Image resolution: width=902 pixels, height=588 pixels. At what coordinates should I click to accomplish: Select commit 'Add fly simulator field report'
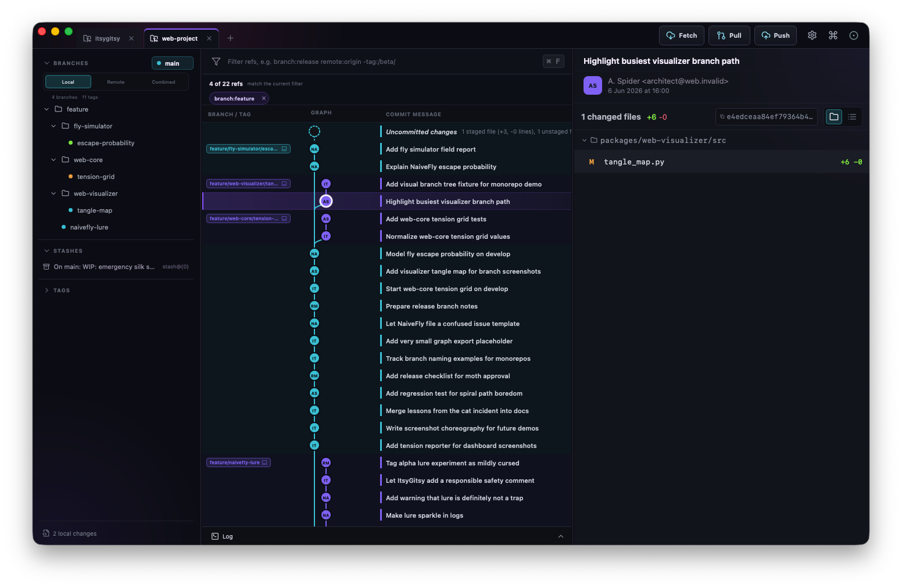click(x=386, y=149)
